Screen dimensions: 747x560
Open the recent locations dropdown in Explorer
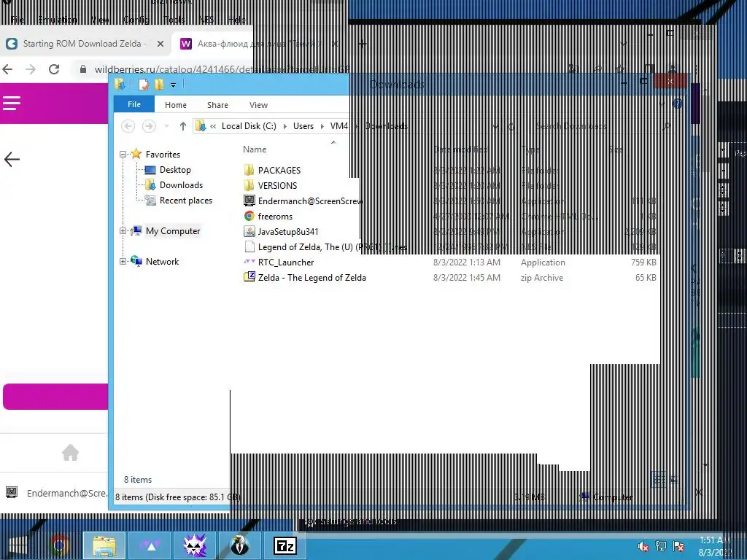point(166,126)
